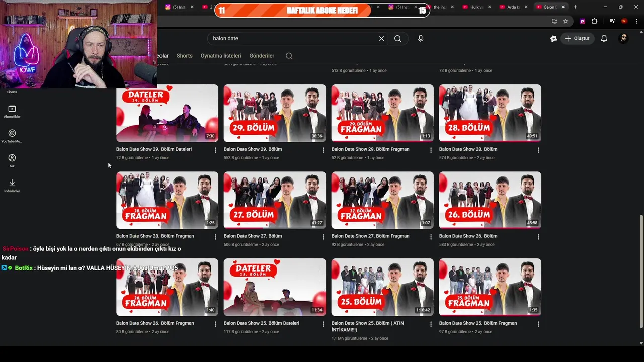Open more options for 25. Bölüm Dateleri

click(x=323, y=324)
